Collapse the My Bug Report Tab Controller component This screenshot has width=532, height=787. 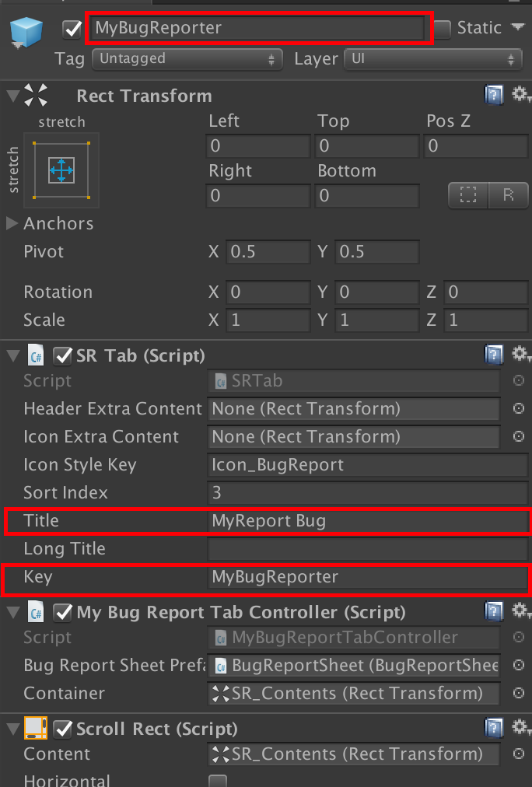13,612
